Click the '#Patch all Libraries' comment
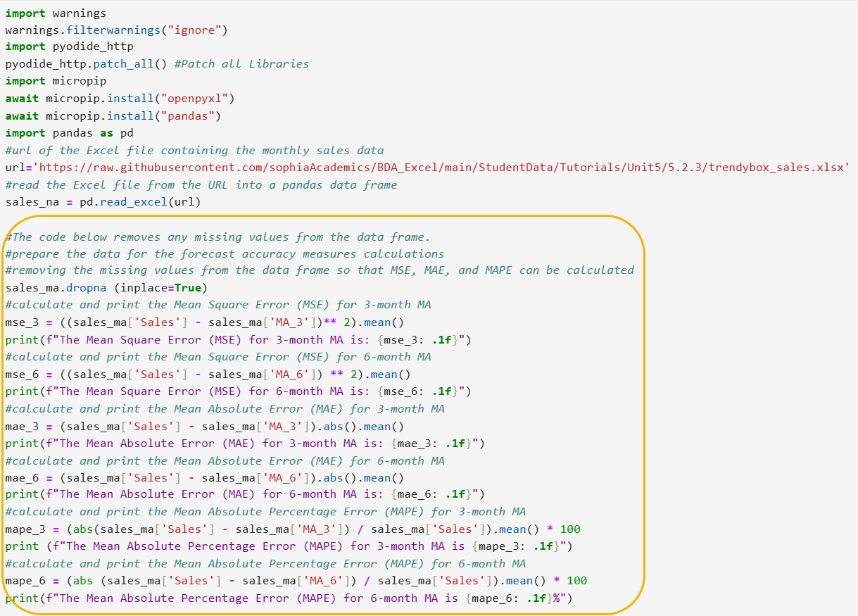Image resolution: width=858 pixels, height=616 pixels. 241,63
